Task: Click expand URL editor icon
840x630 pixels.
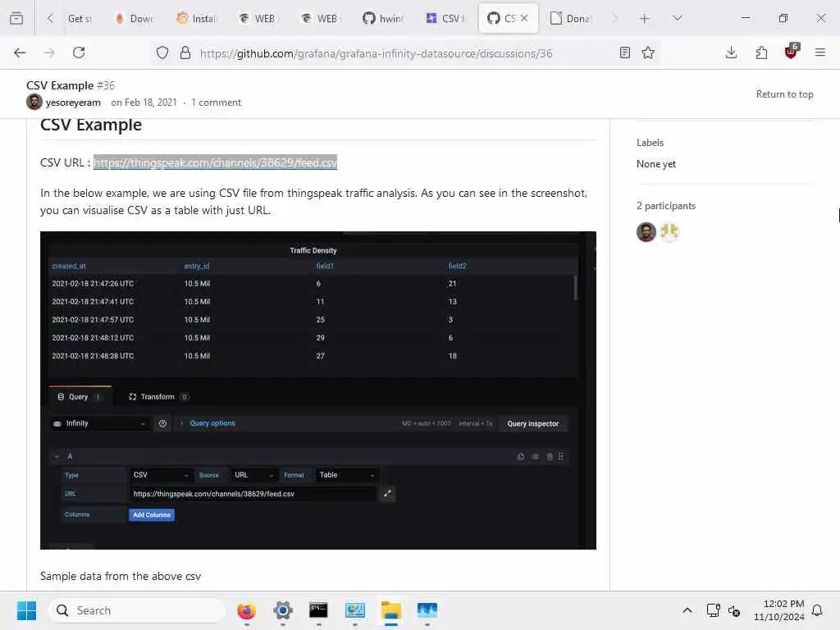Action: 387,493
